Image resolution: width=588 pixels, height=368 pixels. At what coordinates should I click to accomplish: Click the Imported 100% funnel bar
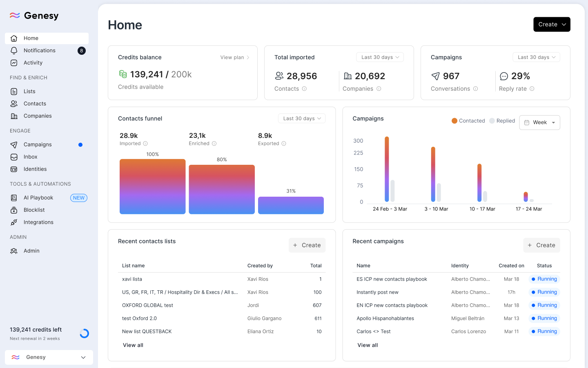coord(152,186)
